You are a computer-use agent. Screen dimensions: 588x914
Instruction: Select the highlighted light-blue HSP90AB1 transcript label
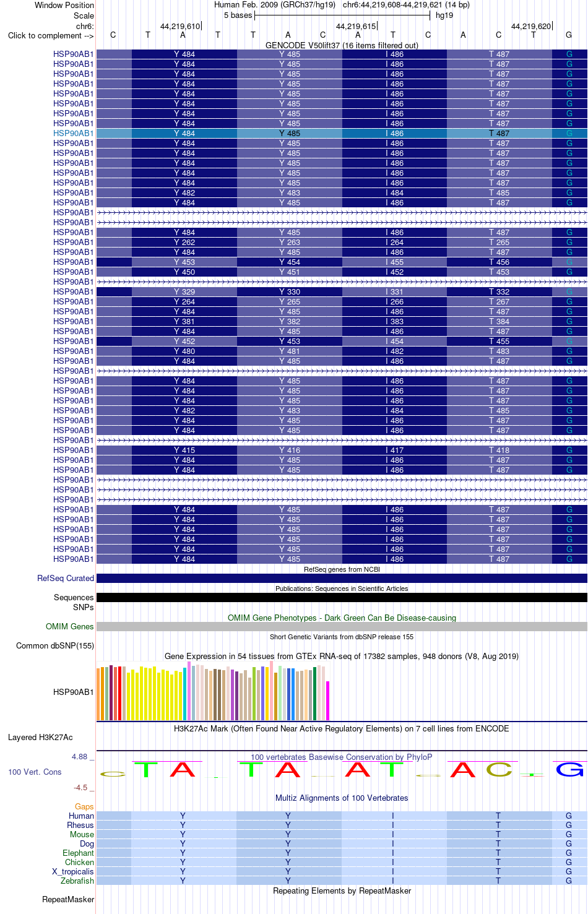[74, 133]
